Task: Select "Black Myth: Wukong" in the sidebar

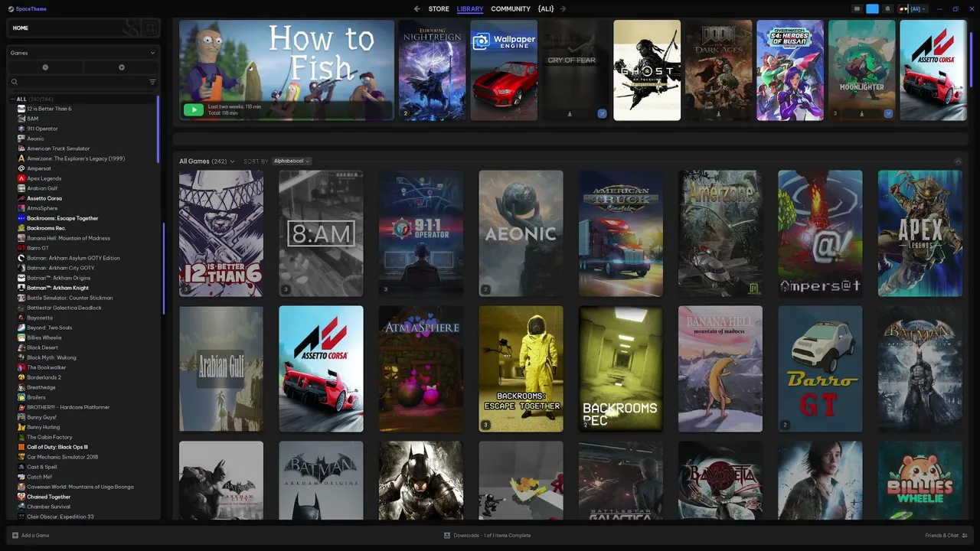Action: pos(51,357)
